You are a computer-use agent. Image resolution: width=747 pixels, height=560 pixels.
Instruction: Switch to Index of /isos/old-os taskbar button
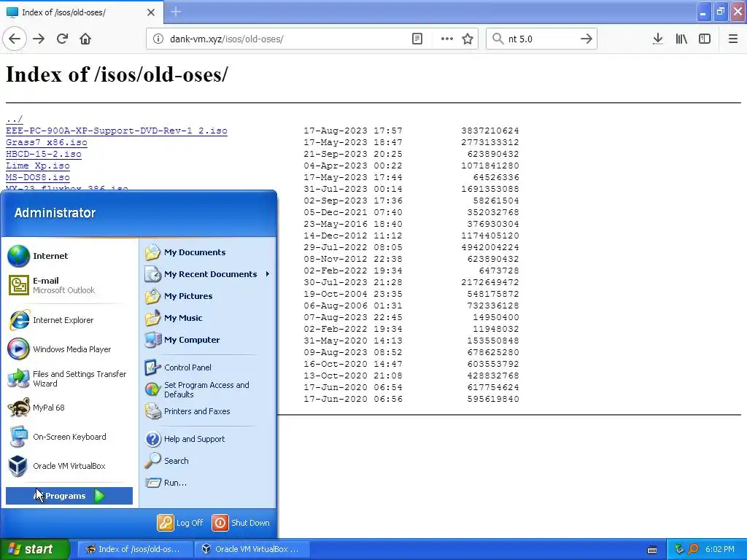coord(135,549)
